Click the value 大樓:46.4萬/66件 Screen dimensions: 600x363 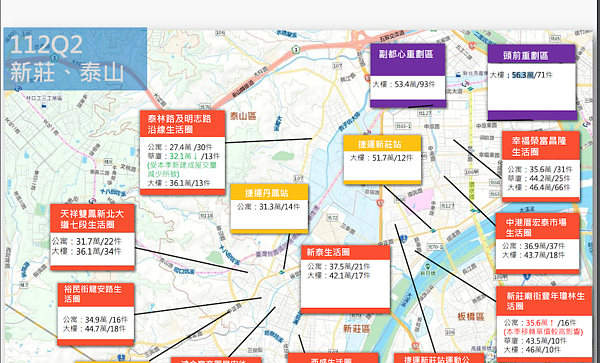point(539,187)
